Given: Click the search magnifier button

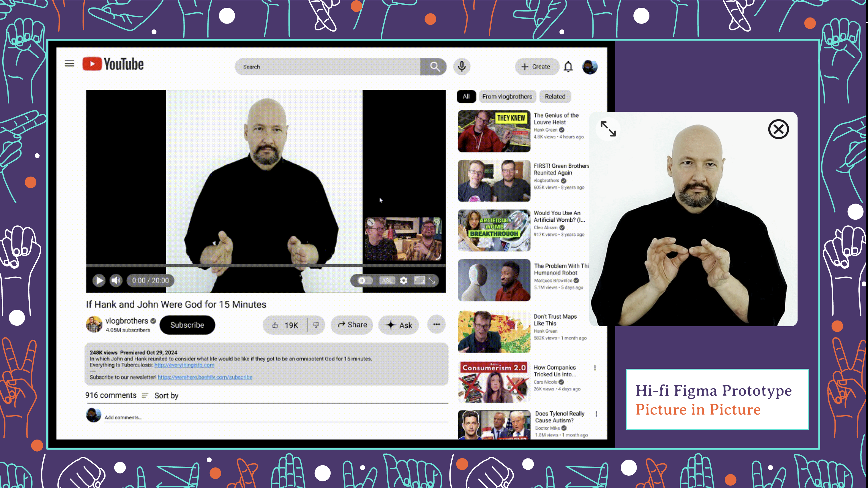Looking at the screenshot, I should click(433, 67).
